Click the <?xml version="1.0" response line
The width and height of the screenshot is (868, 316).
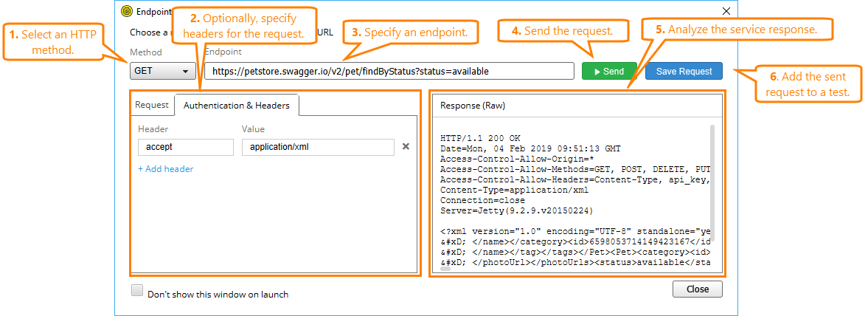pos(575,232)
